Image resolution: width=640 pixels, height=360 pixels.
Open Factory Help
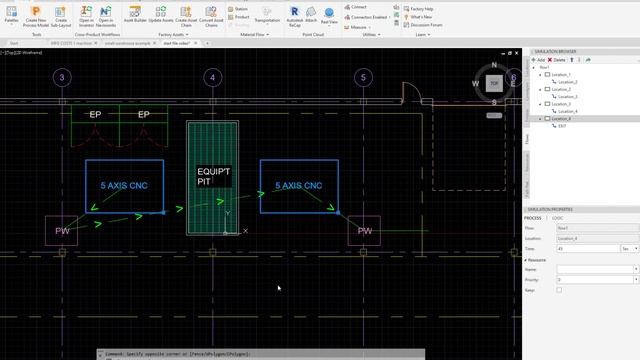[418, 9]
